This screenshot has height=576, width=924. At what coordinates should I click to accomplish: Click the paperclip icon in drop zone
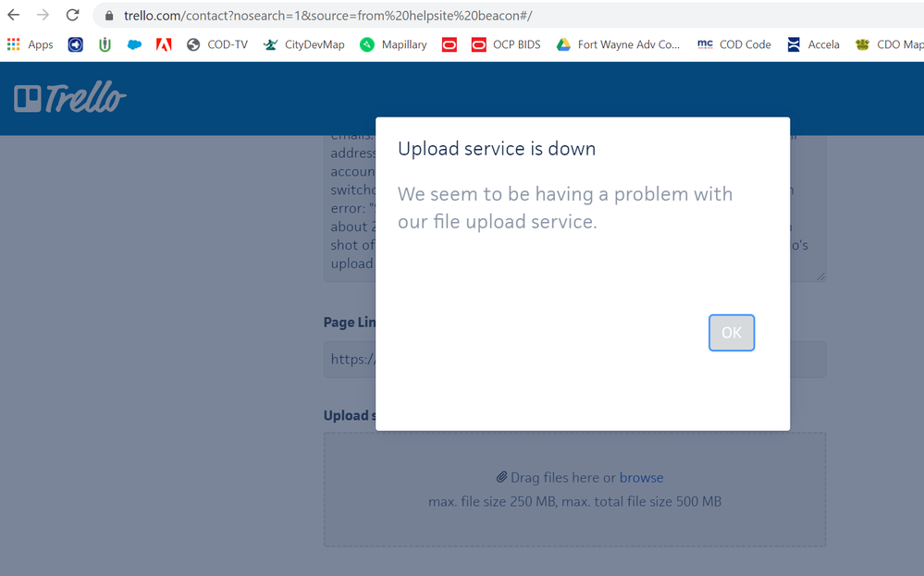[x=501, y=478]
